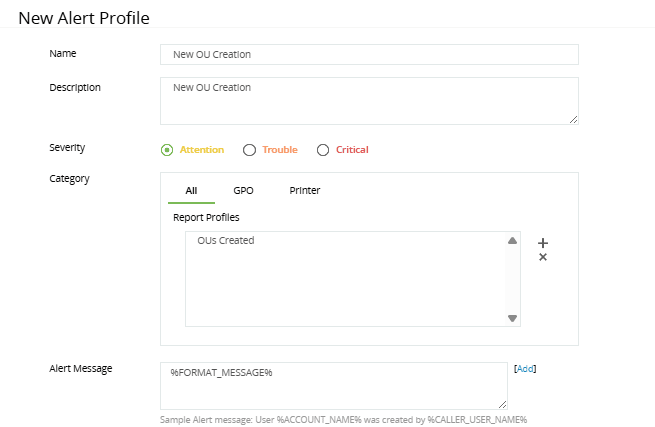Open the GPO category tab
655x427 pixels.
point(243,190)
